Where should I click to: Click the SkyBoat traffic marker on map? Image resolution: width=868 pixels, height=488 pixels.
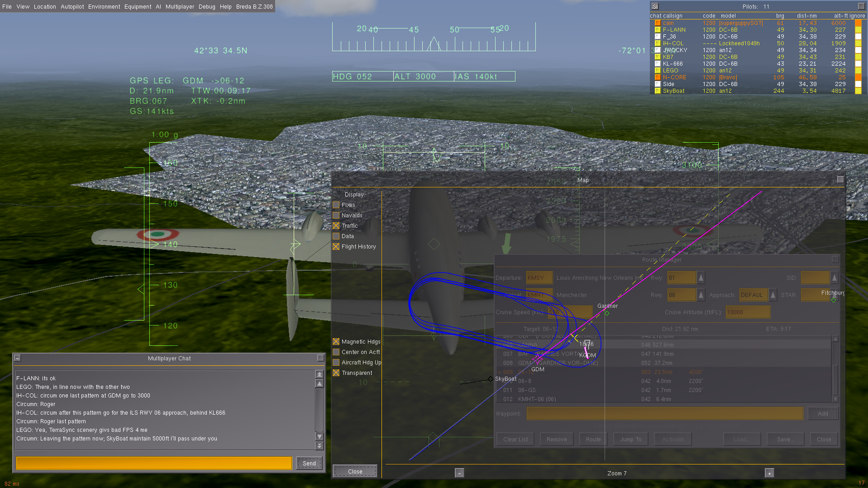click(490, 379)
